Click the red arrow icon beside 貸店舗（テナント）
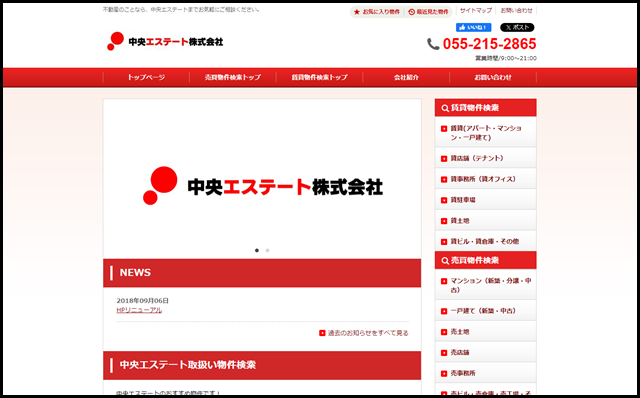Image resolution: width=640 pixels, height=398 pixels. click(444, 159)
